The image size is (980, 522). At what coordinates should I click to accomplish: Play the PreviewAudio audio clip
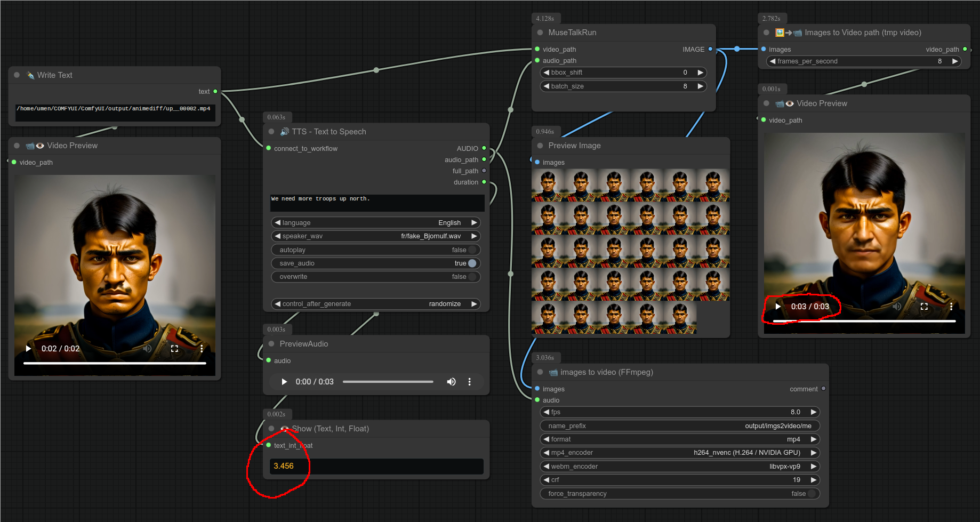[284, 382]
